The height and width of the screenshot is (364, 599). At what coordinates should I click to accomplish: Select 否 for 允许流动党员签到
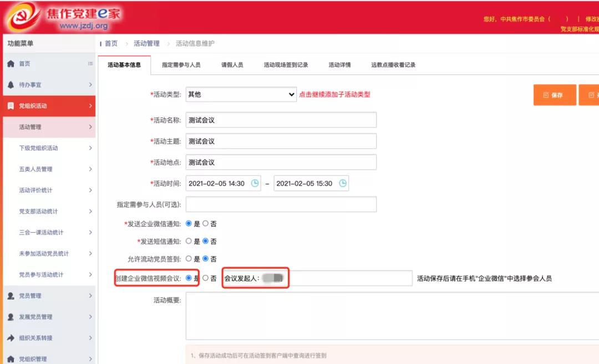[206, 259]
